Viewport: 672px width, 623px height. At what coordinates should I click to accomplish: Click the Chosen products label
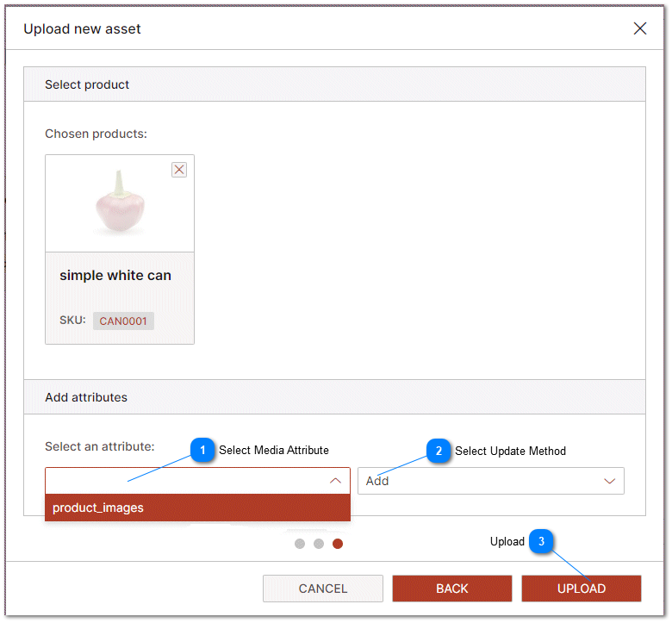pyautogui.click(x=96, y=134)
